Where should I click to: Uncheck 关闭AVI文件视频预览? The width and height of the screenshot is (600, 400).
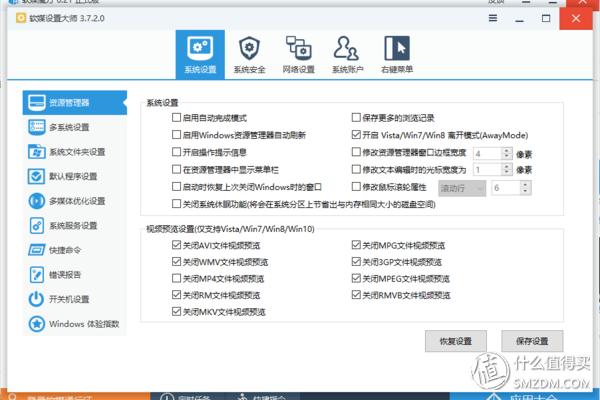[x=176, y=244]
